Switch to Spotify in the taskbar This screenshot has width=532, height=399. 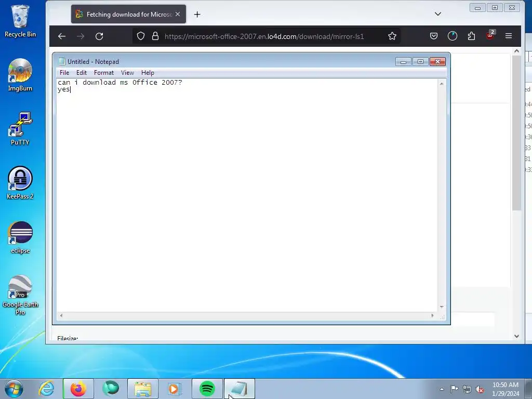pos(207,389)
